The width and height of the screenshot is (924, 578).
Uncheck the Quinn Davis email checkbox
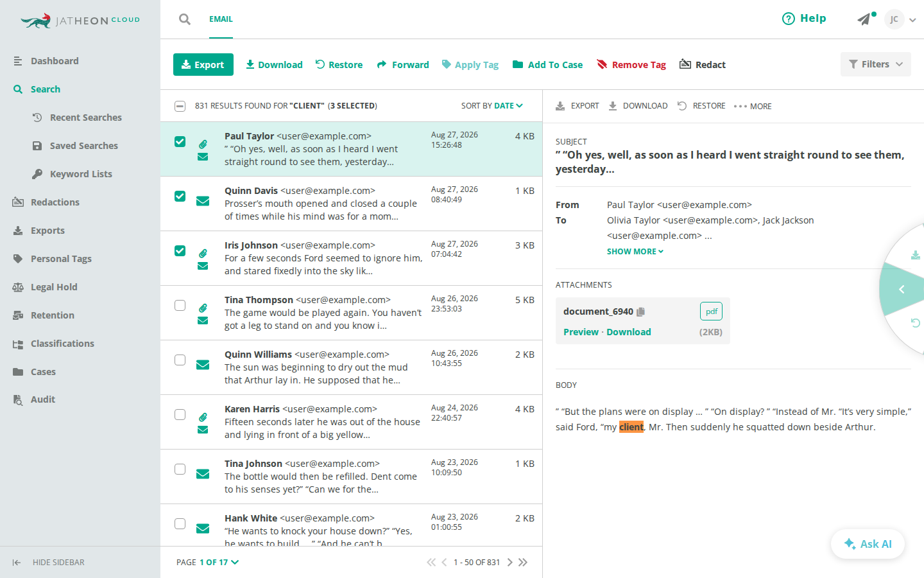pos(180,196)
